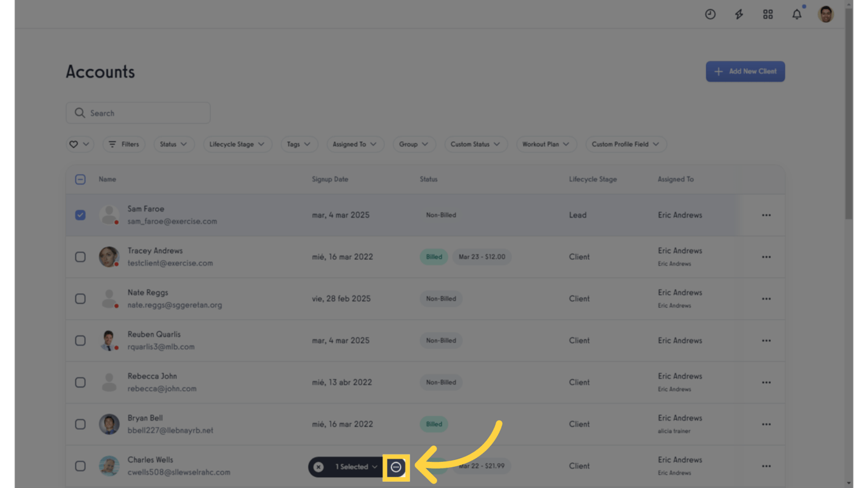The width and height of the screenshot is (868, 488).
Task: Uncheck Sam Faroe's row checkbox
Action: coord(80,215)
